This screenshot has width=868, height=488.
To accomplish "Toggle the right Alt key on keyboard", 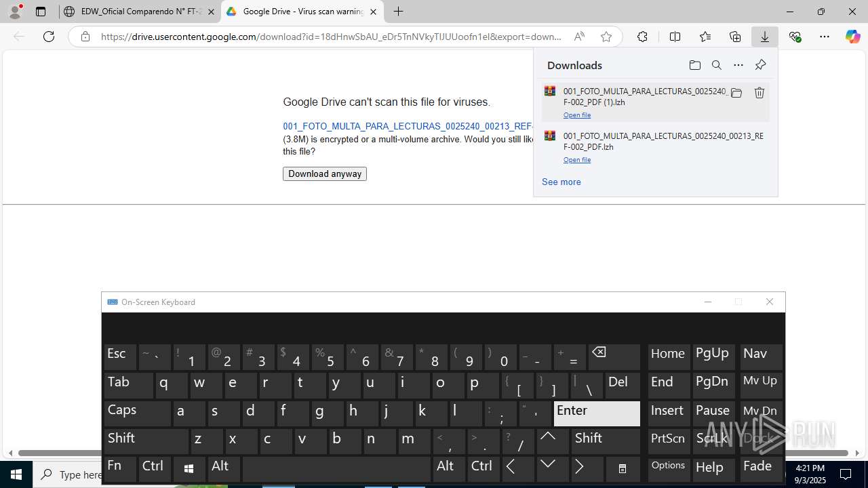I will pos(449,469).
